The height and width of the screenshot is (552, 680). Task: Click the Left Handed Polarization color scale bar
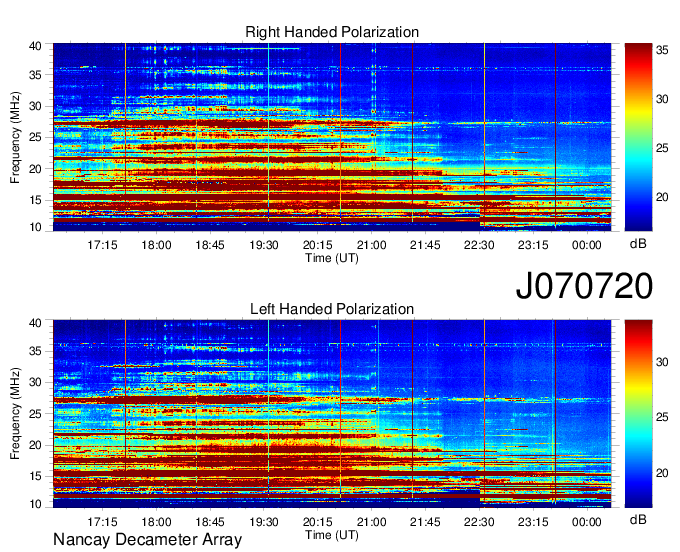click(x=638, y=414)
